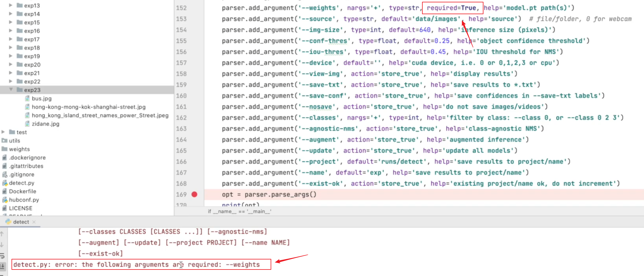Screen dimensions: 644x276
Task: Expand the exp21 folder arrow
Action: point(11,73)
